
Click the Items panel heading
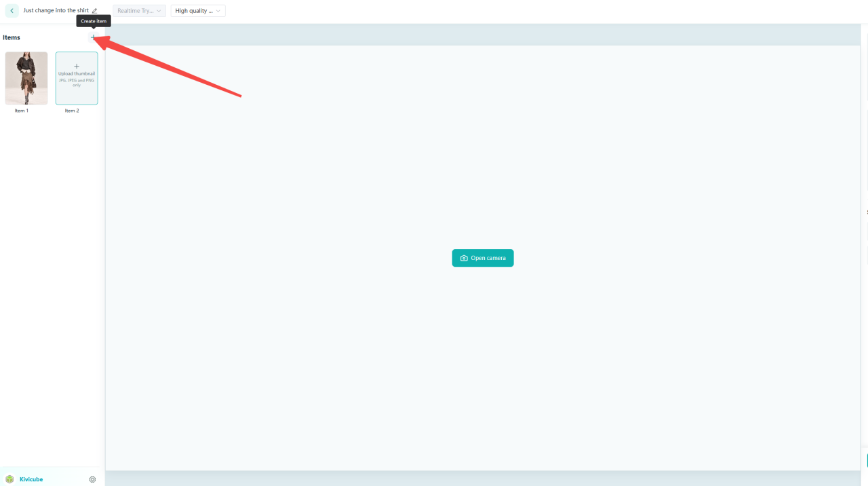(12, 37)
